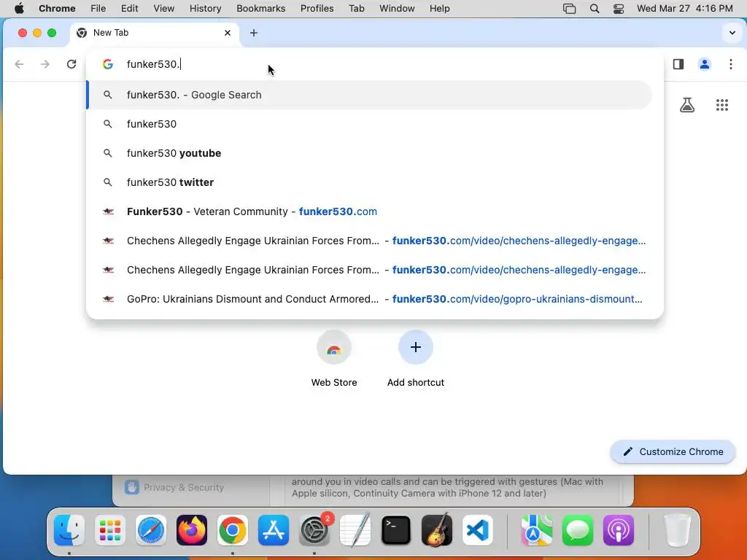Click the Reload page icon
Screen dimensions: 747x560
click(71, 64)
